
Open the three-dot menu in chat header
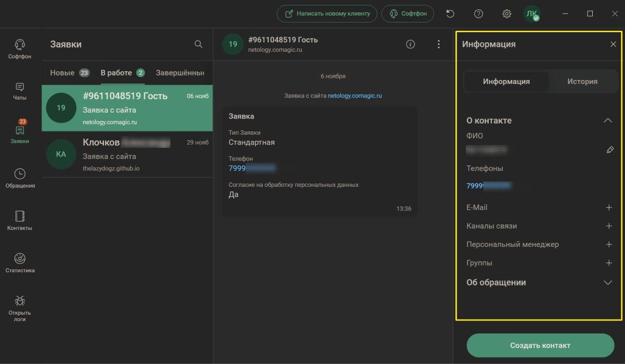[x=438, y=44]
